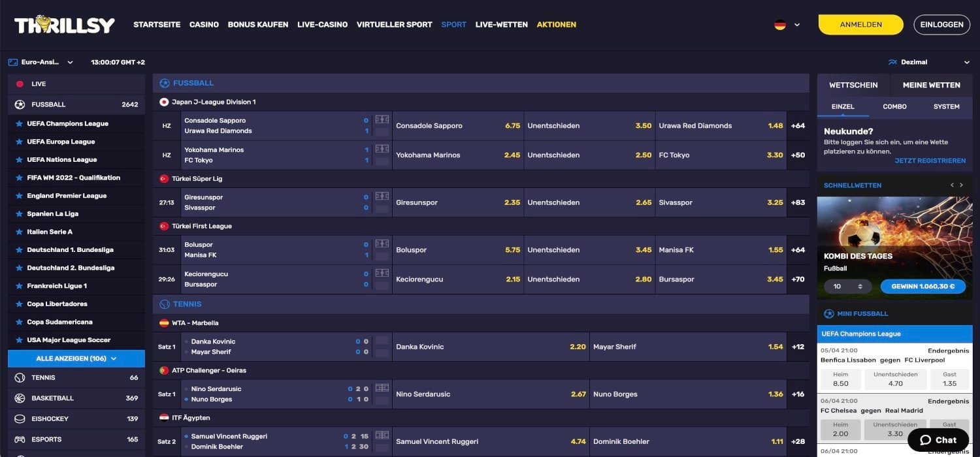Pick Heim 8.50 for Benfica vs Liverpool
The height and width of the screenshot is (457, 980).
click(x=841, y=379)
